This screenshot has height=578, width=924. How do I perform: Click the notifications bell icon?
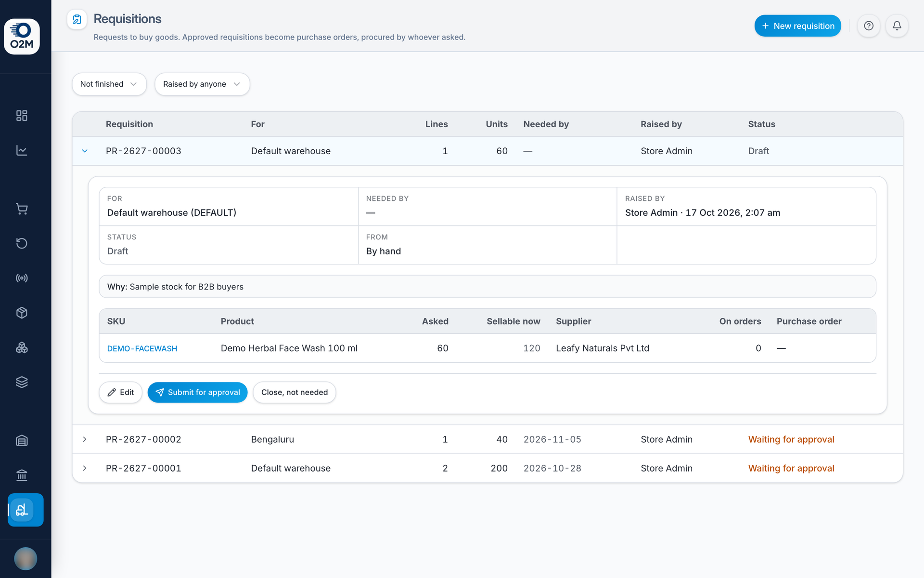(897, 26)
